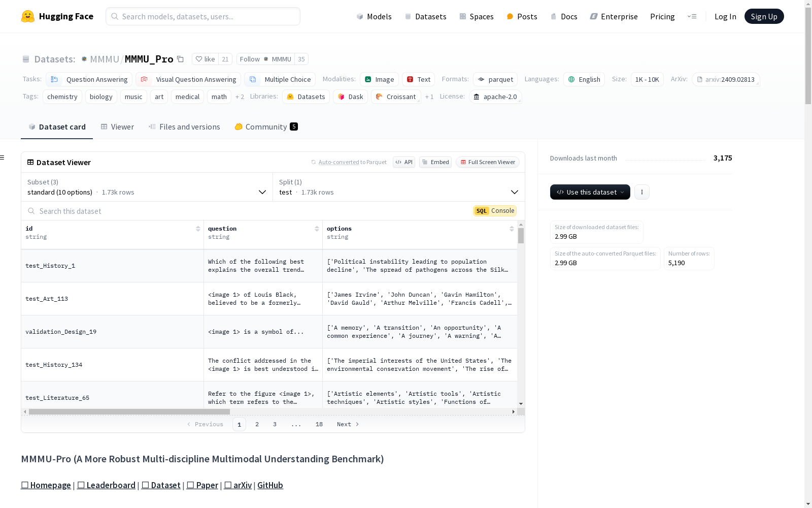
Task: Jump to page 2 of the dataset
Action: coord(257,424)
